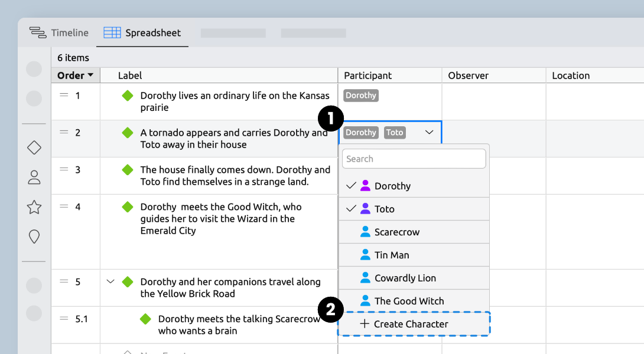Viewport: 644px width, 354px height.
Task: Uncheck Dorothy in the participant list
Action: point(414,186)
